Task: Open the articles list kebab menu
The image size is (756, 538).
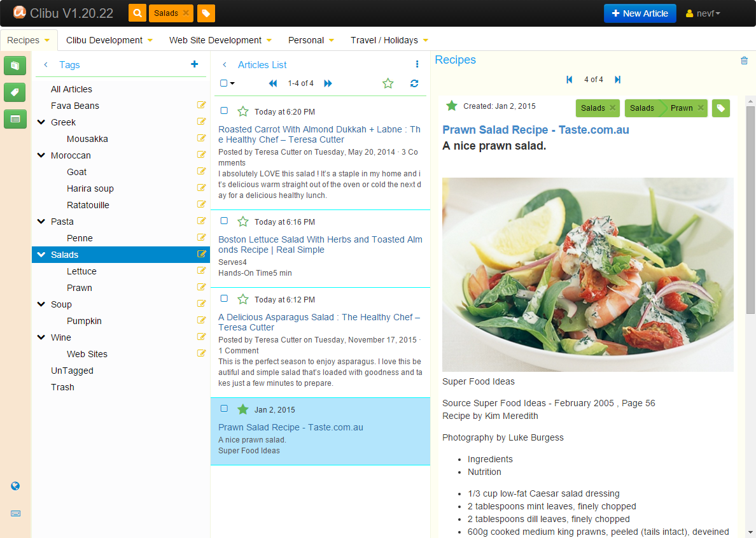Action: click(x=417, y=64)
